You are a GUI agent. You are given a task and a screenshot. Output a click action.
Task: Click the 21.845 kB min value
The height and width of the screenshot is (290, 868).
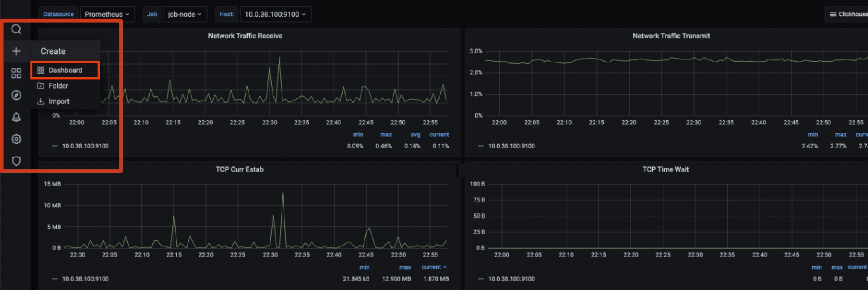click(x=356, y=279)
